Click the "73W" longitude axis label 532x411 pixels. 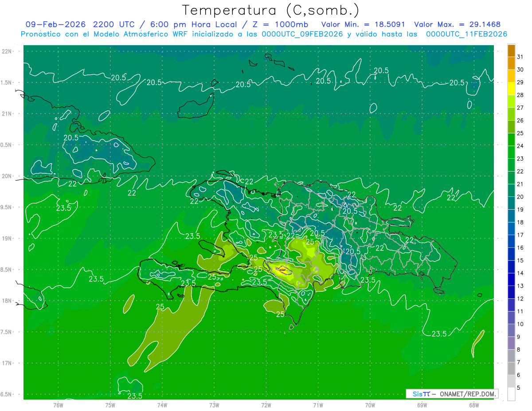[214, 405]
